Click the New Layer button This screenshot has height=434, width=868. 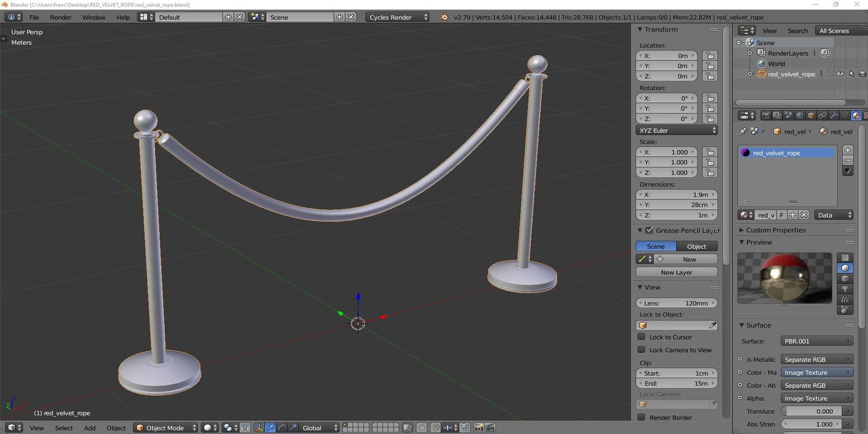pos(677,272)
